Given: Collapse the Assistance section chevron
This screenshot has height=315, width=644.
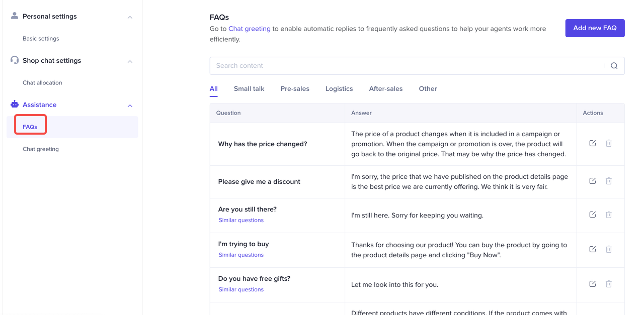Looking at the screenshot, I should click(130, 106).
